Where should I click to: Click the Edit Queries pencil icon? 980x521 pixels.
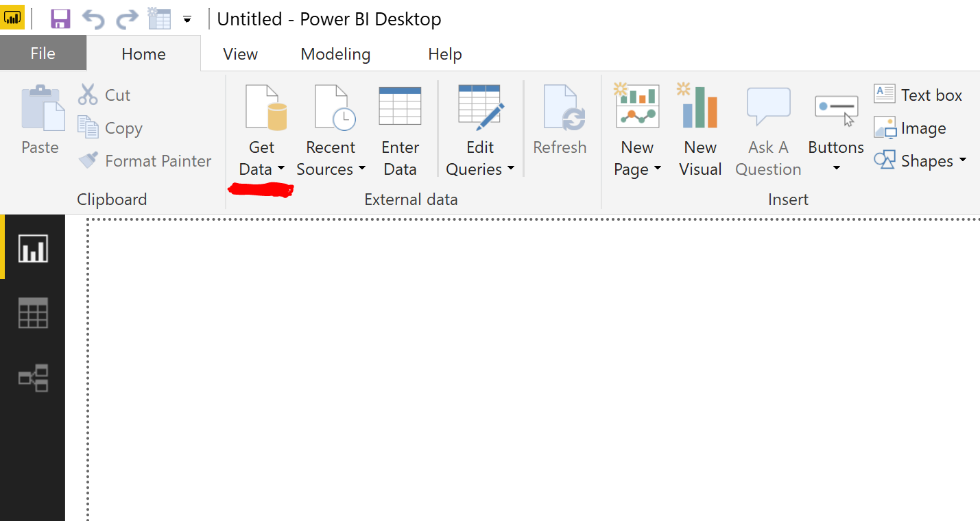pyautogui.click(x=481, y=108)
